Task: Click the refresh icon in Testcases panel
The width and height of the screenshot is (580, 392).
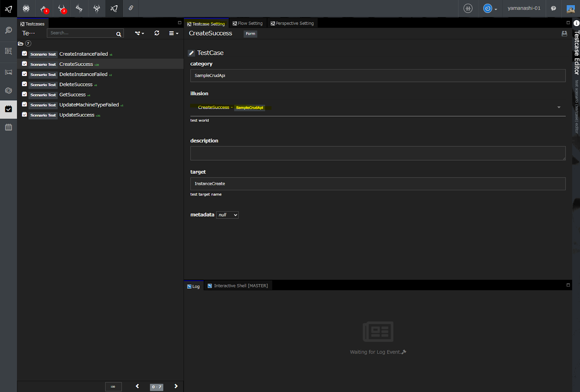Action: 157,33
